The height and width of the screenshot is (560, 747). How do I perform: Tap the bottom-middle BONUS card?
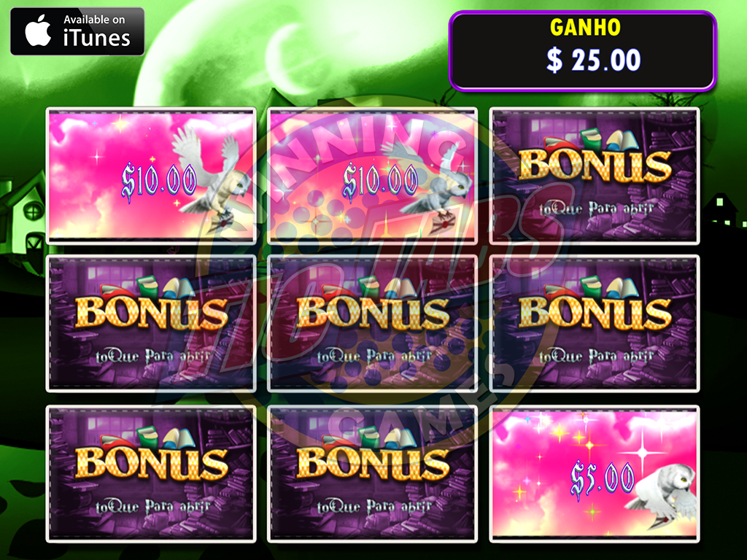(x=372, y=474)
